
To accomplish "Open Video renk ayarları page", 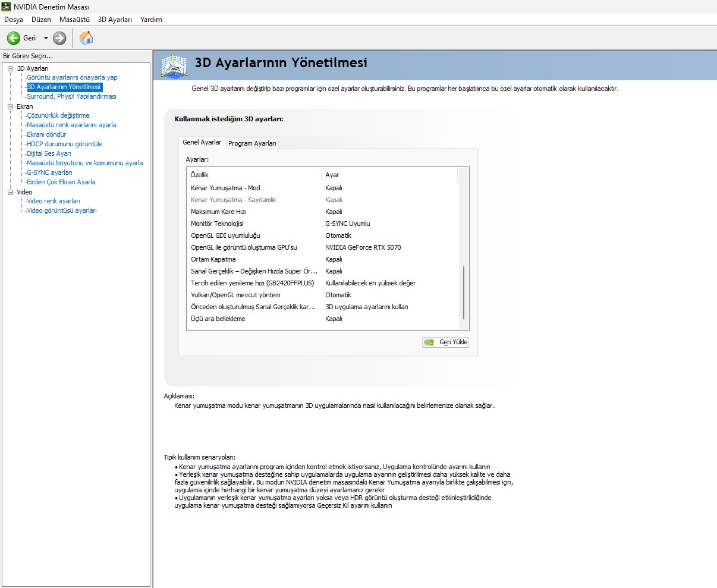I will [54, 201].
